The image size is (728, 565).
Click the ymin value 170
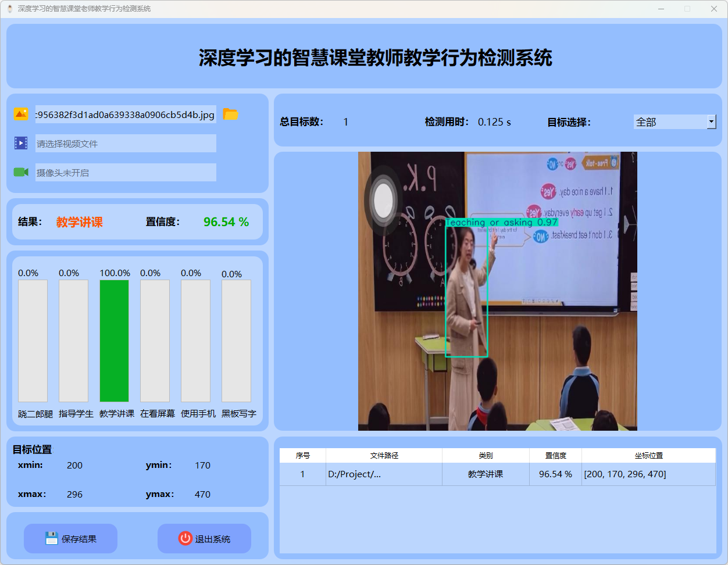[202, 466]
